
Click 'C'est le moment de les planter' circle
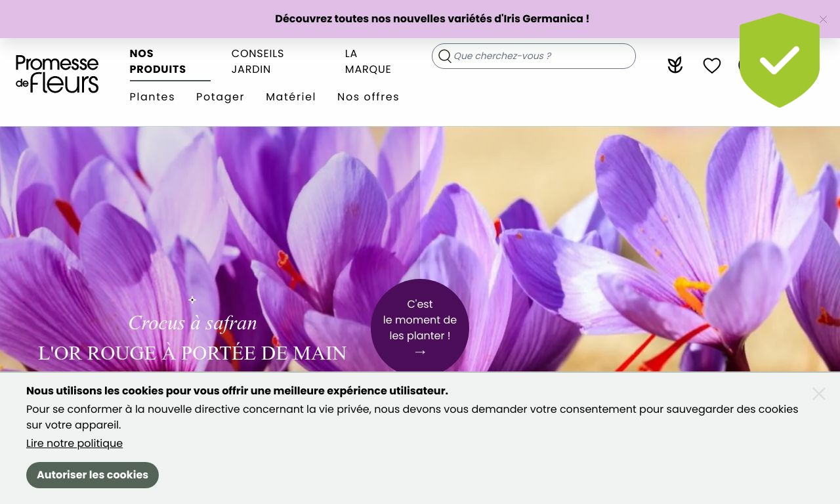point(420,327)
